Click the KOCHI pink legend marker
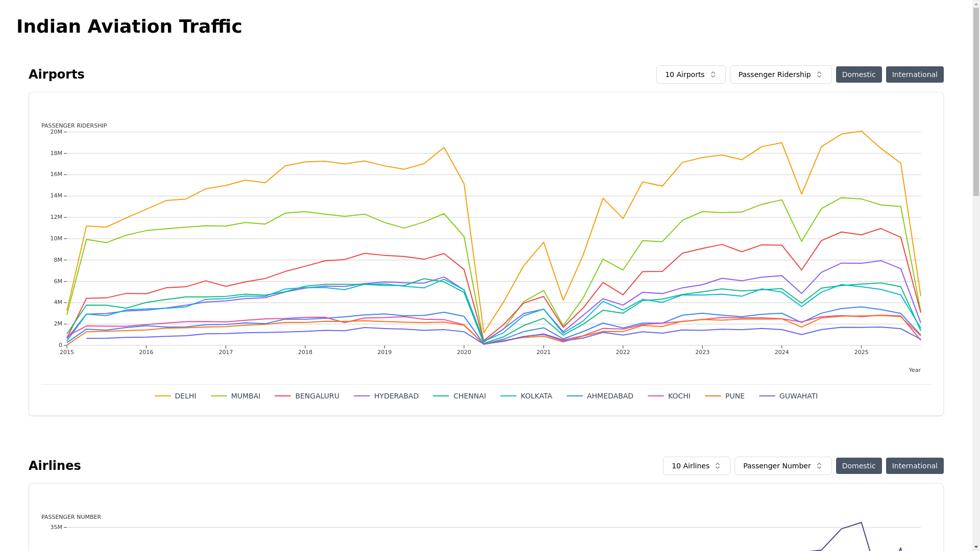The height and width of the screenshot is (551, 980). [656, 396]
